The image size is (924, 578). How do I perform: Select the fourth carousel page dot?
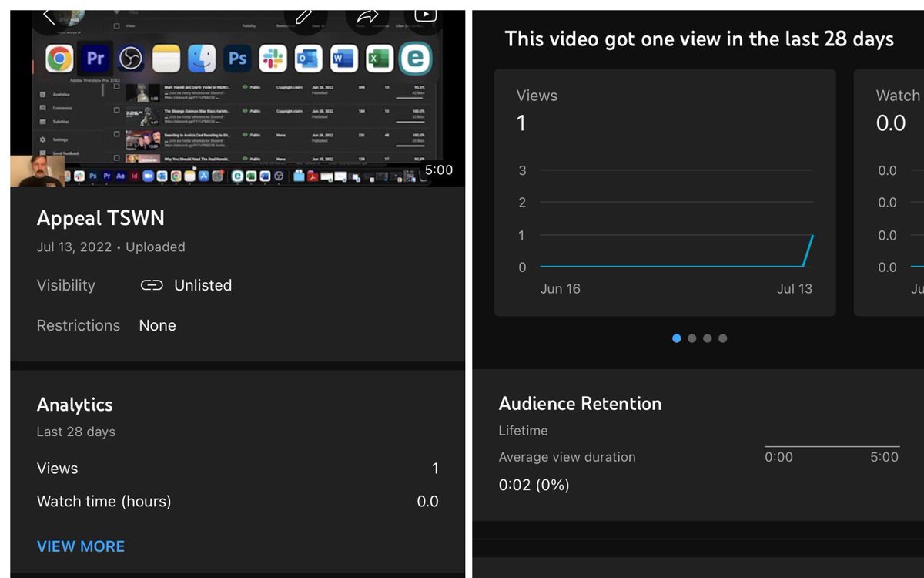pyautogui.click(x=722, y=338)
